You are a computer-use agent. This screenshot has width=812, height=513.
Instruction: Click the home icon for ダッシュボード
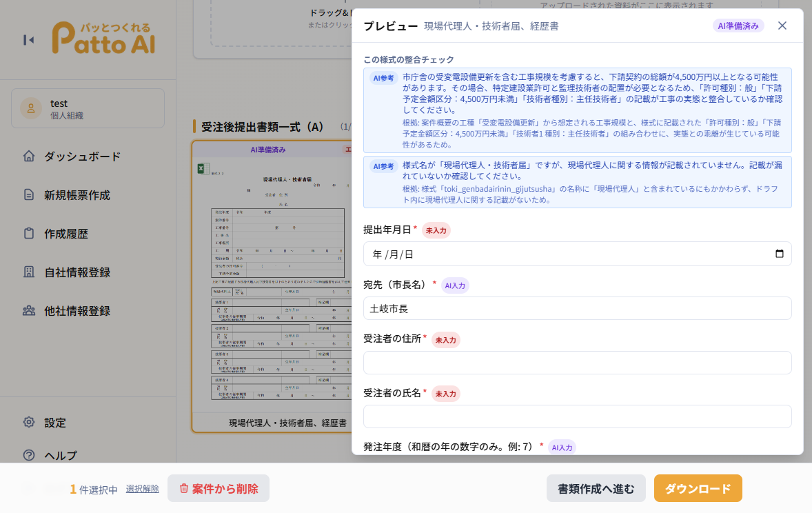coord(29,156)
